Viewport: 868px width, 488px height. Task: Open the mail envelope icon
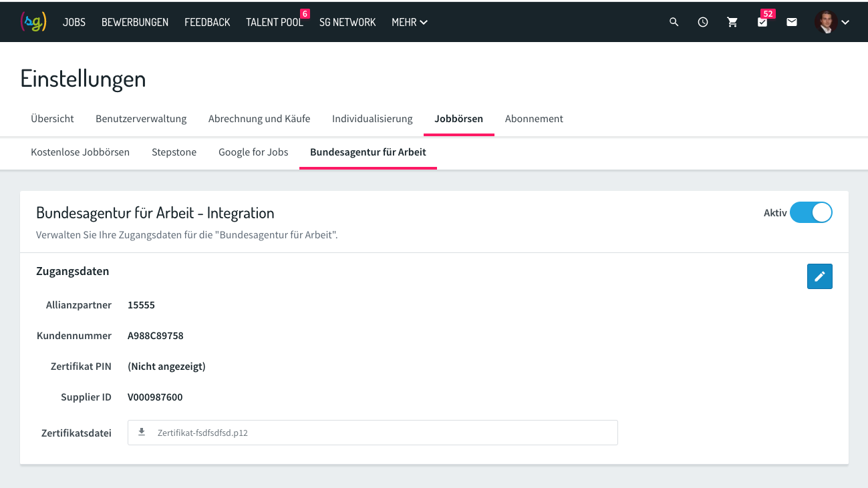(792, 22)
